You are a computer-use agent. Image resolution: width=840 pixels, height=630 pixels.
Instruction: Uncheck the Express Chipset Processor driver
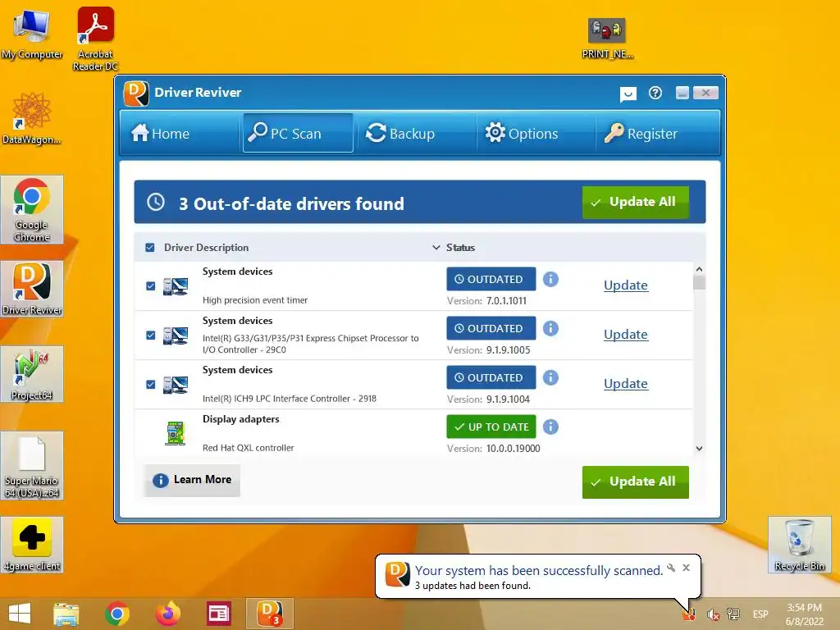(x=151, y=336)
